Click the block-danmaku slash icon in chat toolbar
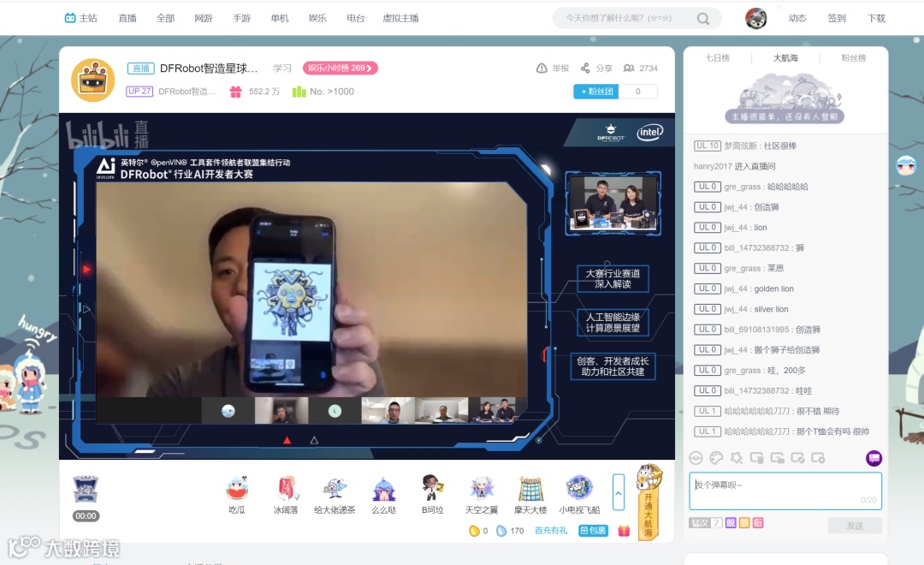 point(797,458)
